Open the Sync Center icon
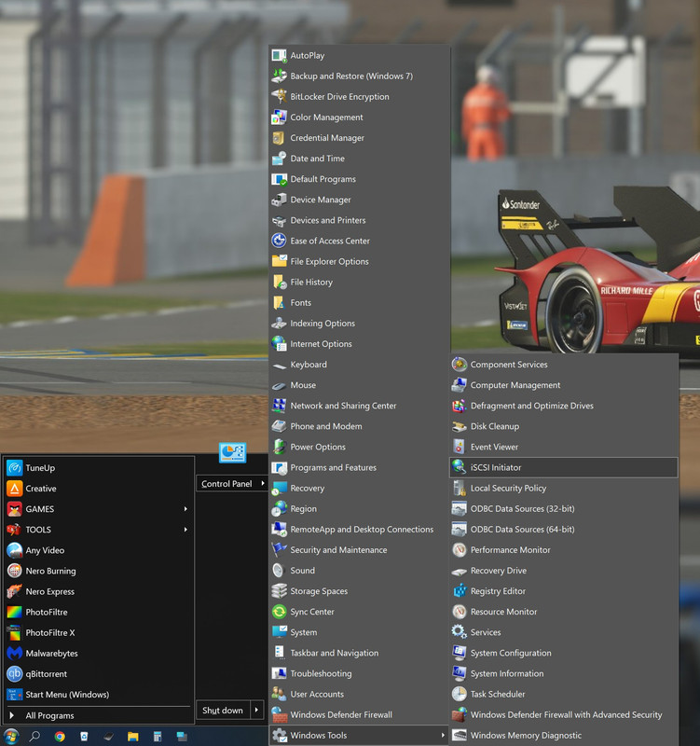700x746 pixels. [x=279, y=612]
